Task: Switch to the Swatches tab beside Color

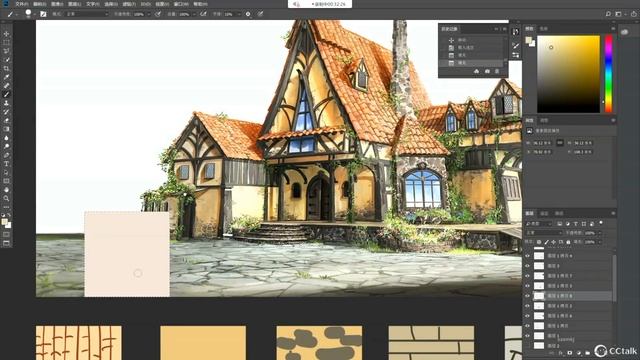Action: pos(544,29)
